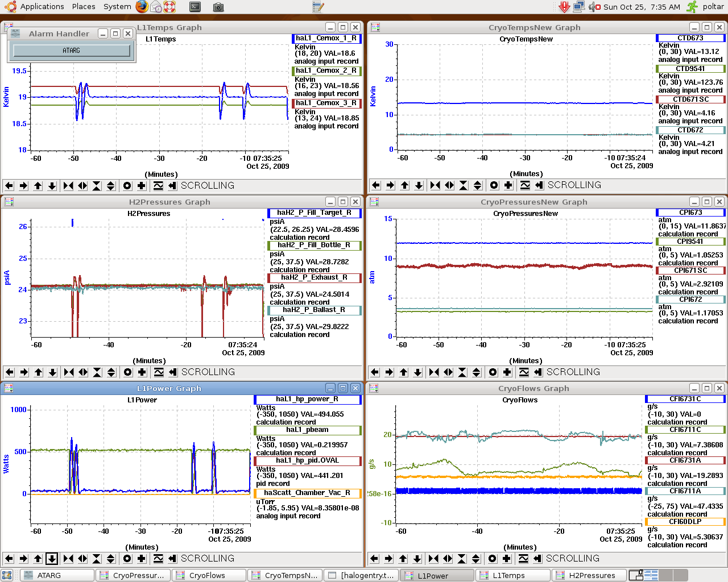Click network connection tray icon
The height and width of the screenshot is (582, 728).
(x=579, y=7)
